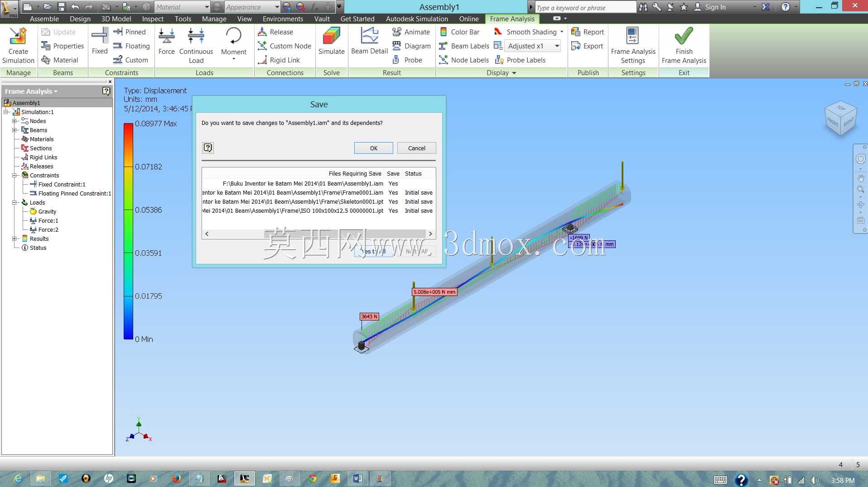Viewport: 868px width, 487px height.
Task: Collapse the Loads tree node
Action: click(14, 203)
